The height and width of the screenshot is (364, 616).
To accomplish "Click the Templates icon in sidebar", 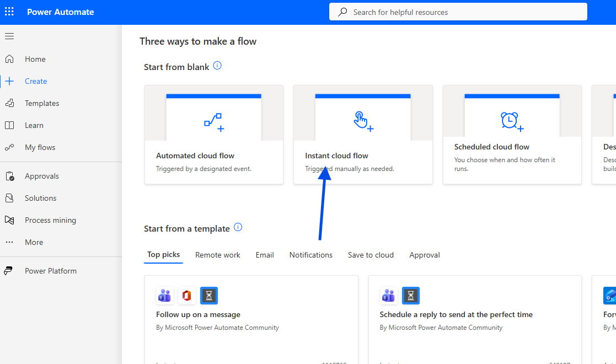I will pyautogui.click(x=9, y=103).
